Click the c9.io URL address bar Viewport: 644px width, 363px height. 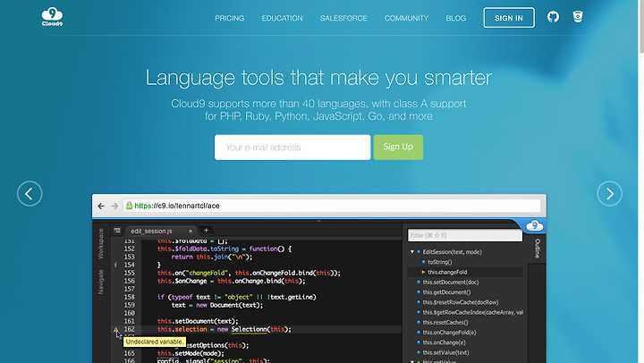click(x=332, y=206)
